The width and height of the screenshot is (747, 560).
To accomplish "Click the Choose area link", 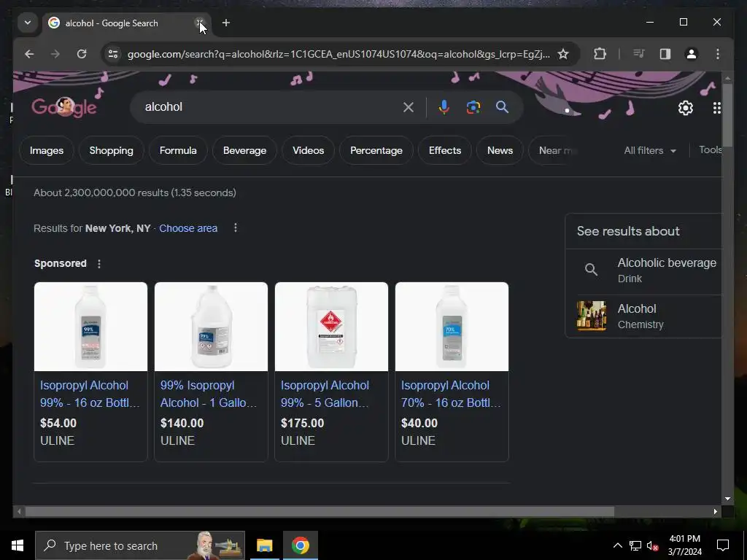I will 188,228.
